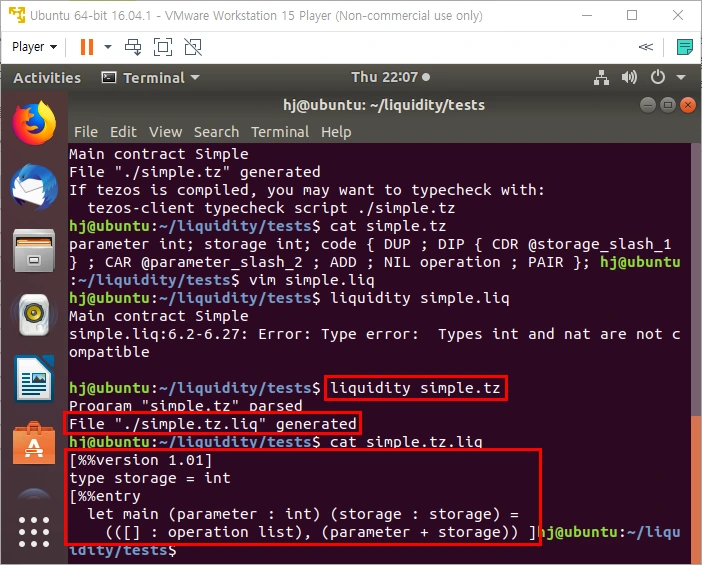The width and height of the screenshot is (702, 565).
Task: Click the network status icon
Action: tap(601, 78)
